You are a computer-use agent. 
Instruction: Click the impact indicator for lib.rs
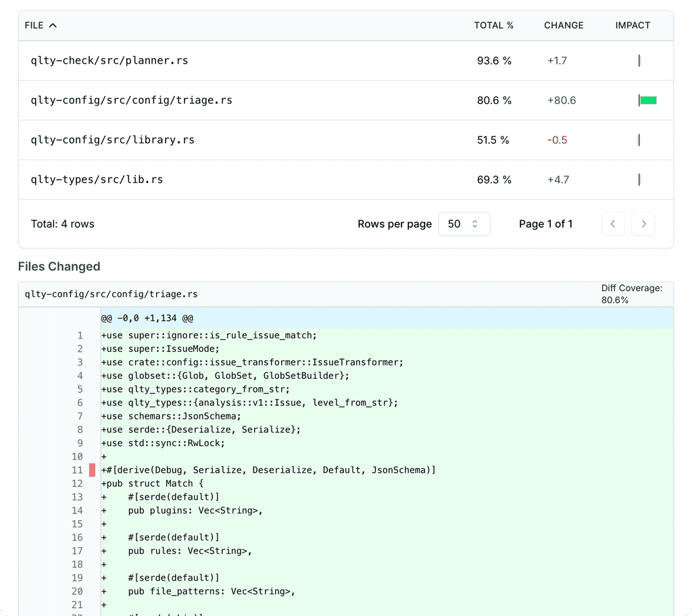pyautogui.click(x=639, y=180)
